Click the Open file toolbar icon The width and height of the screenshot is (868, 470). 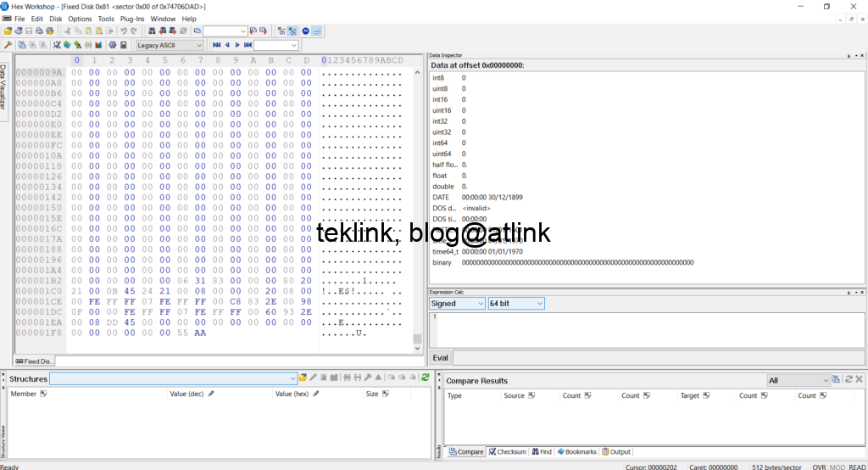point(8,31)
